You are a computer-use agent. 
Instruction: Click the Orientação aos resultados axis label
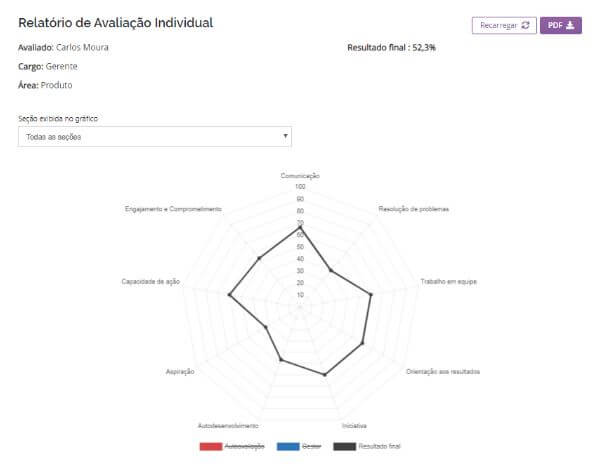[x=443, y=372]
